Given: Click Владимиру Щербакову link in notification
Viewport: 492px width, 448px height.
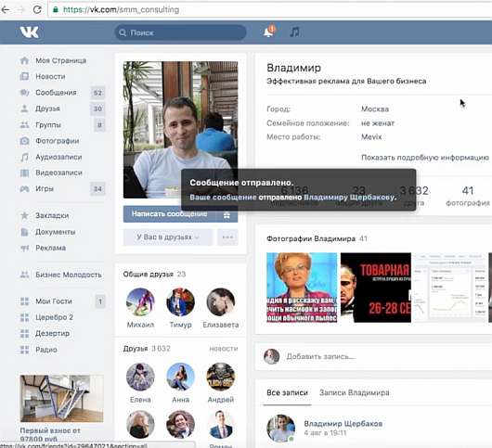Looking at the screenshot, I should tap(349, 198).
